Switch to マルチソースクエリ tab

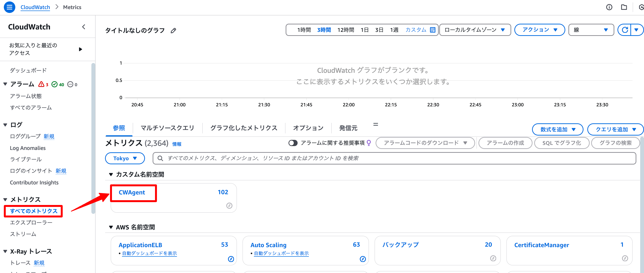[x=167, y=128]
